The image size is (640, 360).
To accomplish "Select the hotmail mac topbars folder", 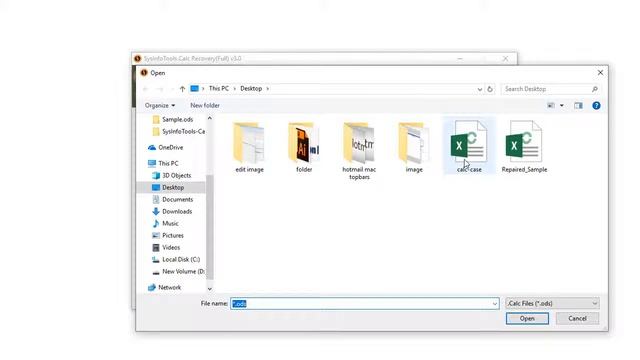I will coord(359,150).
